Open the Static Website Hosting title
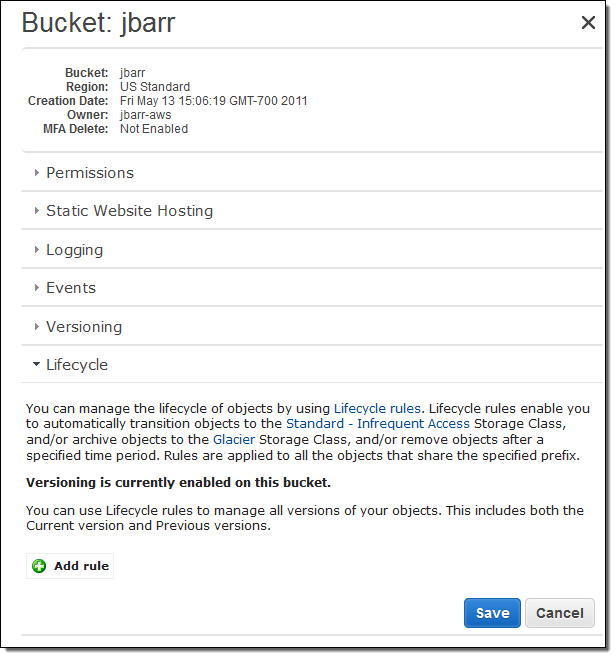This screenshot has width=616, height=658. coord(129,211)
